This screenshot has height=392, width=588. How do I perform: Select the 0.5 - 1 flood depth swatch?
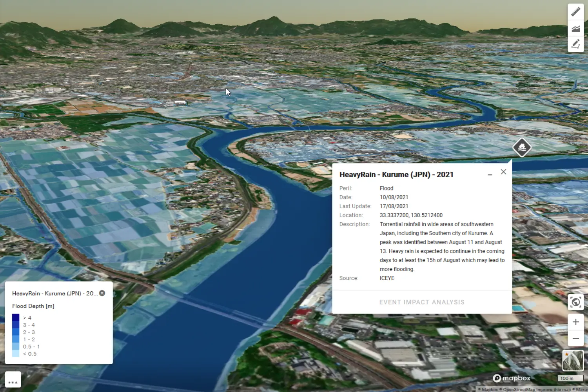click(x=15, y=346)
